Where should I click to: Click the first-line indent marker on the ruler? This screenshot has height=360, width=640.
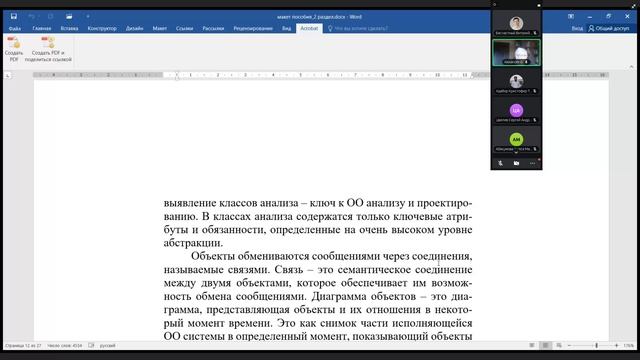(177, 73)
